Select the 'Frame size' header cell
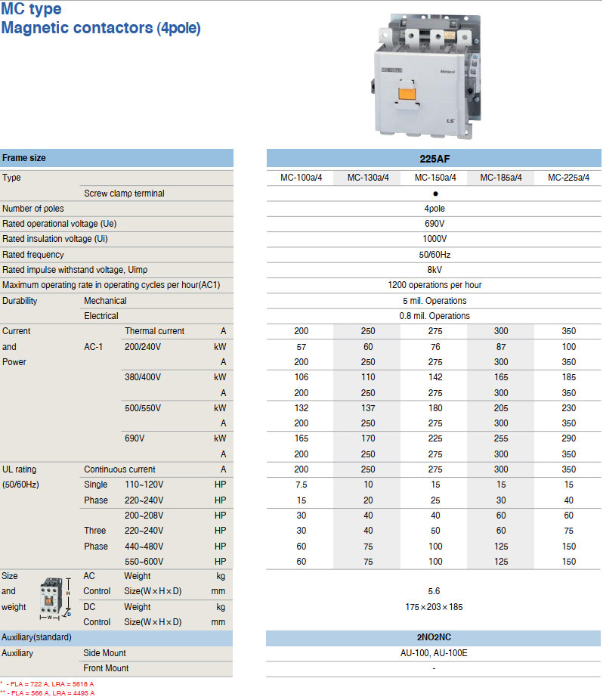603x700 pixels. [116, 158]
